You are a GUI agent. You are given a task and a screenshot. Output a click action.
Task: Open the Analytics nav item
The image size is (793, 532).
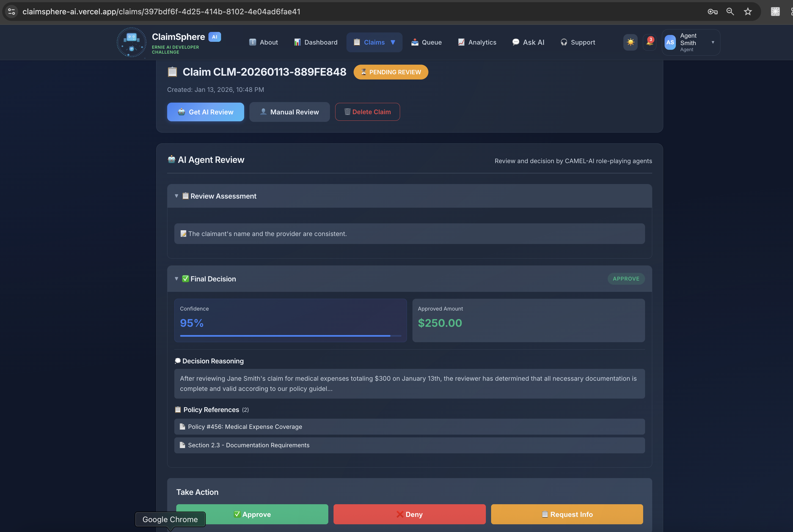click(477, 42)
